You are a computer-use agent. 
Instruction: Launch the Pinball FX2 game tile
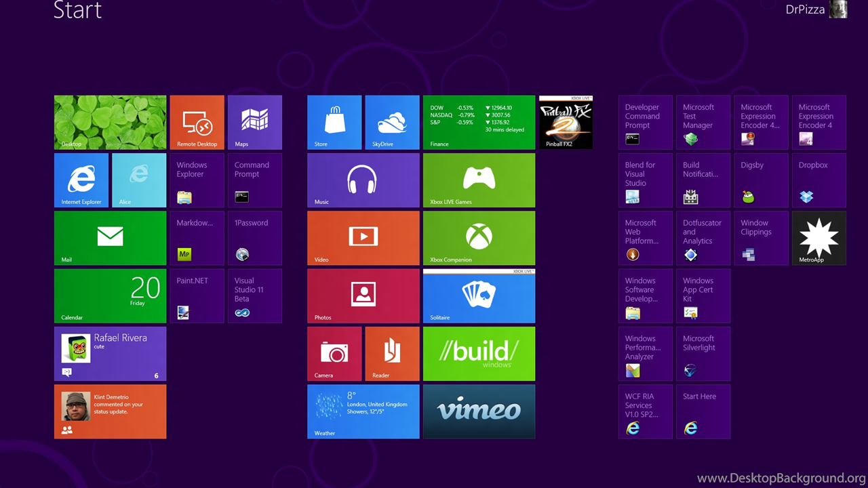pos(566,122)
